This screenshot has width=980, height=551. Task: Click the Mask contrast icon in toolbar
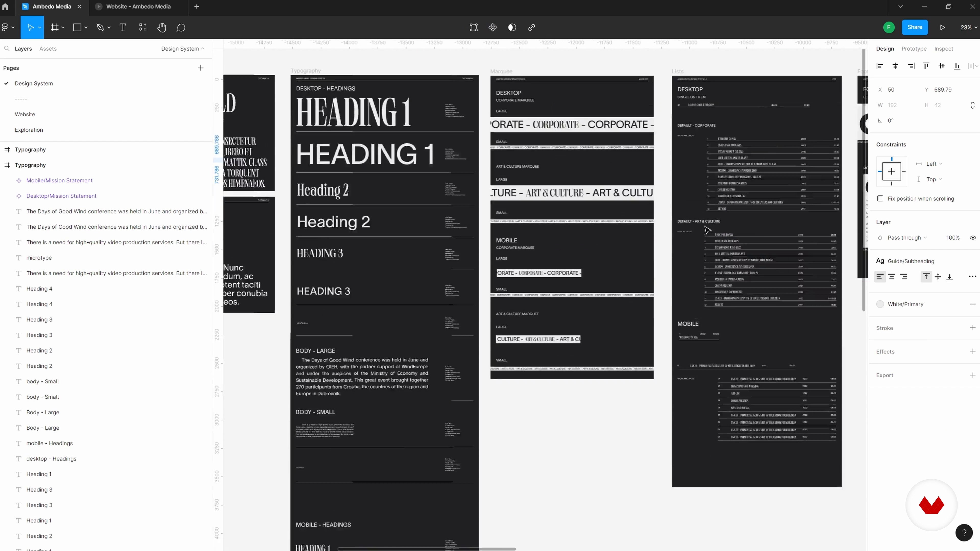coord(512,27)
